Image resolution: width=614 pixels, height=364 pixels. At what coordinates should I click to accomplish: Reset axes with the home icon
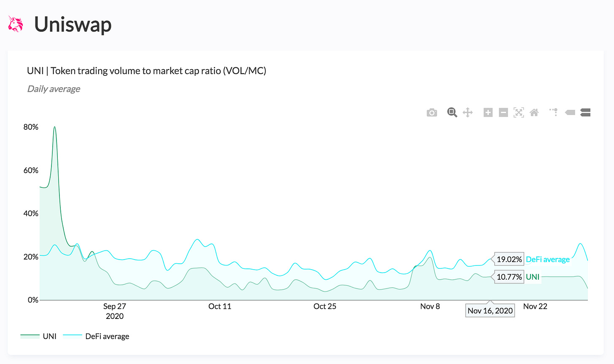coord(534,112)
